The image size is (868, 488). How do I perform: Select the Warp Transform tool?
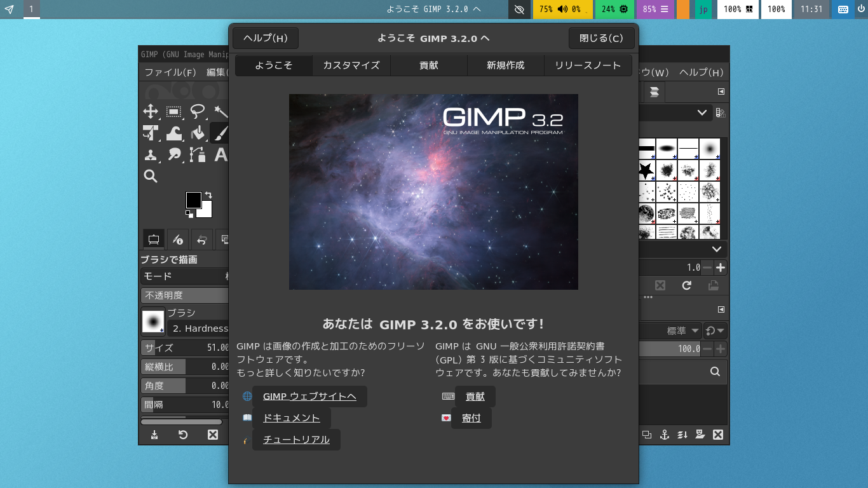pyautogui.click(x=174, y=133)
